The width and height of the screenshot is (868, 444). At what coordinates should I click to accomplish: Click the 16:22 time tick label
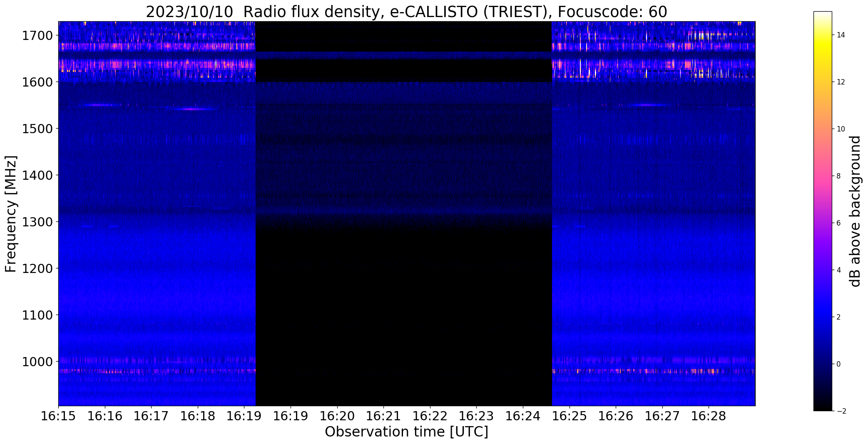tap(430, 416)
